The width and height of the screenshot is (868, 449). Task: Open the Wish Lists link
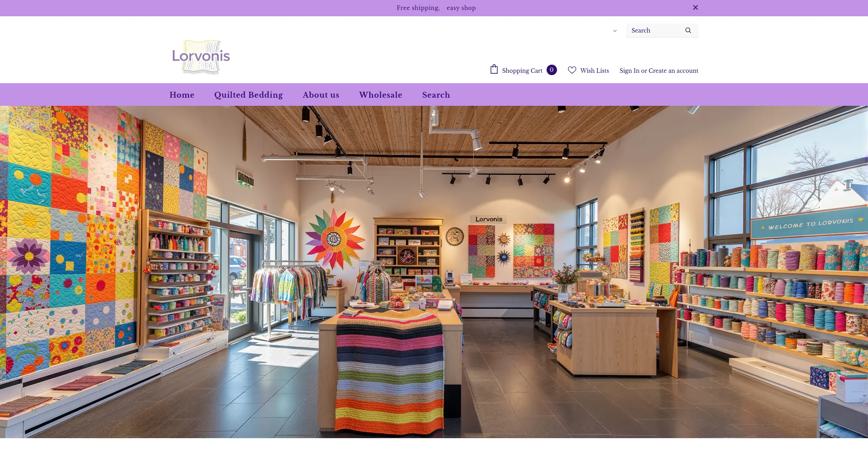coord(594,71)
